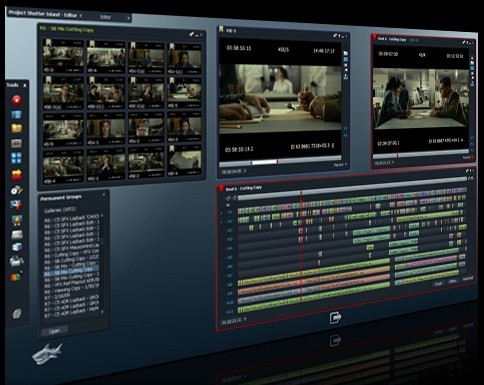Switch to Project Shutter Island Editor tab
The height and width of the screenshot is (385, 484).
coord(43,14)
